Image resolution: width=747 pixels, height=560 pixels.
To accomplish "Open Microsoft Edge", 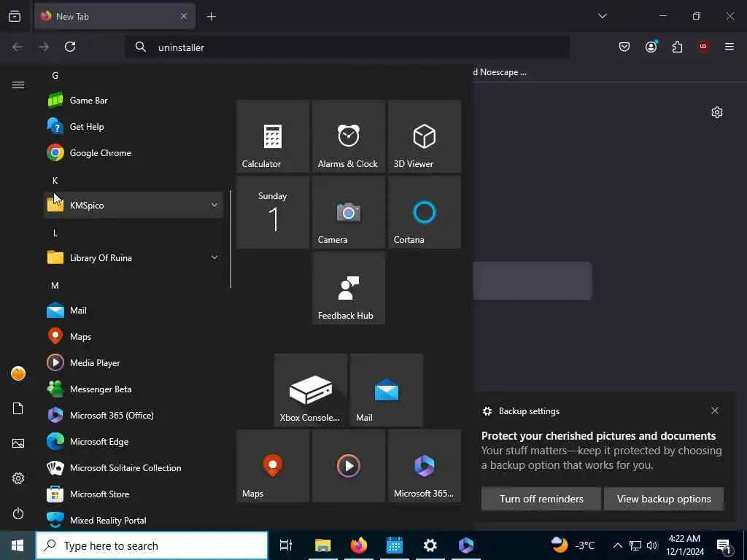I will click(133, 441).
